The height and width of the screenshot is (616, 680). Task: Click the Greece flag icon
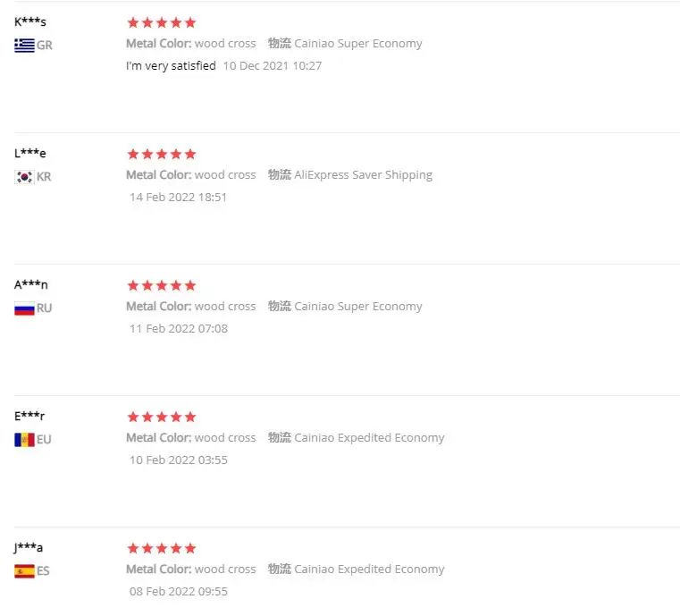[x=24, y=45]
